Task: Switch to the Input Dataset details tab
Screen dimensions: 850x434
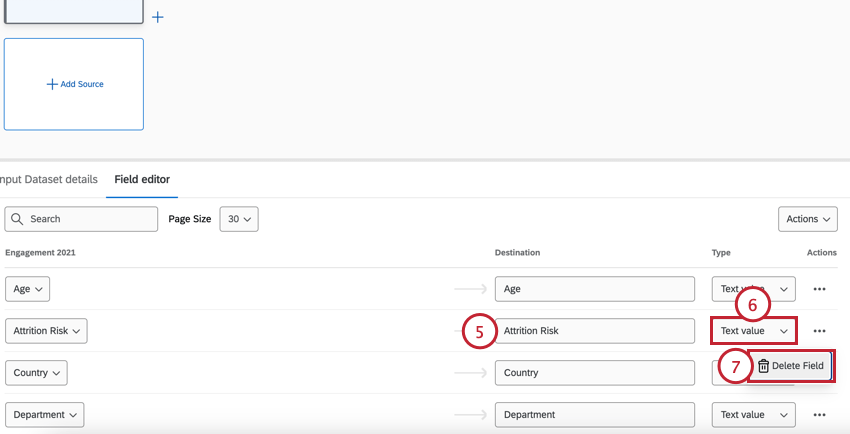Action: (x=50, y=180)
